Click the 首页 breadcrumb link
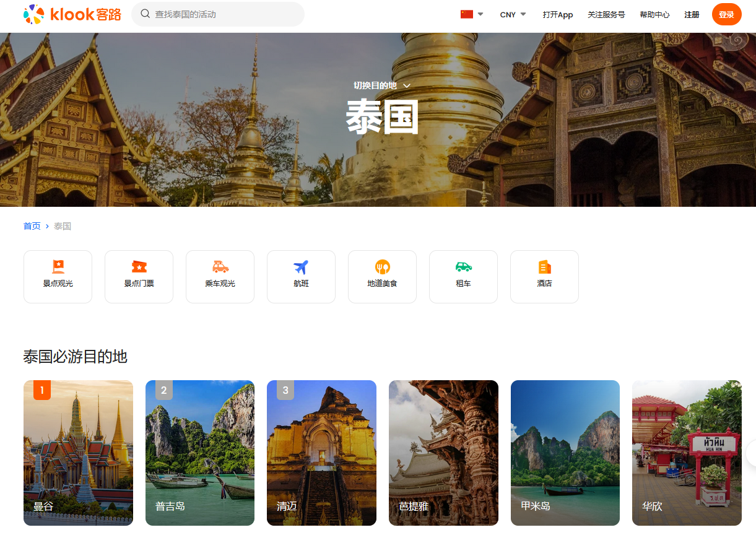The width and height of the screenshot is (756, 535). (x=32, y=226)
